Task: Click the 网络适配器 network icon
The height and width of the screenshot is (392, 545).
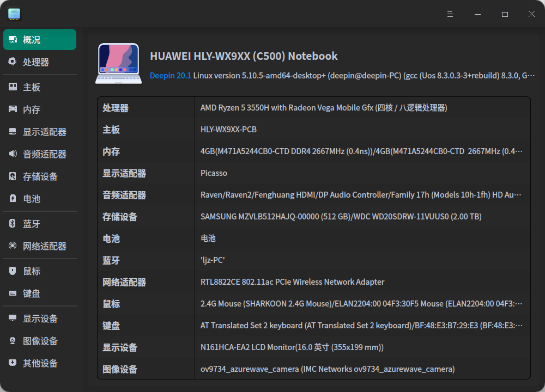Action: pyautogui.click(x=13, y=246)
